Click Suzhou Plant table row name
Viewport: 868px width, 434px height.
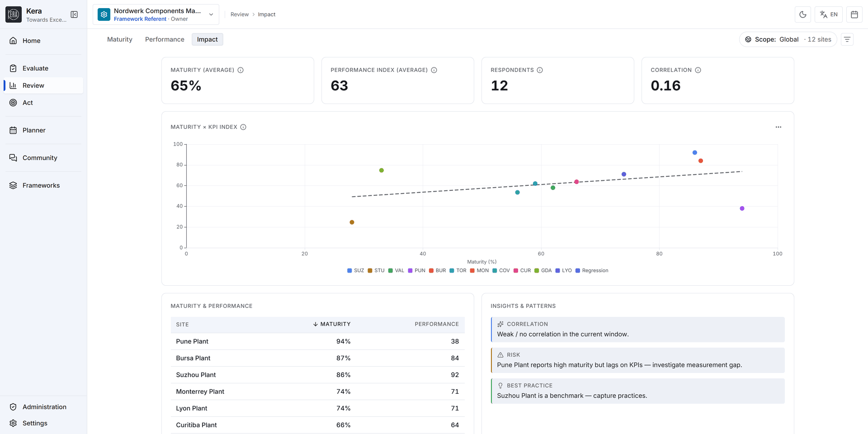(x=196, y=375)
